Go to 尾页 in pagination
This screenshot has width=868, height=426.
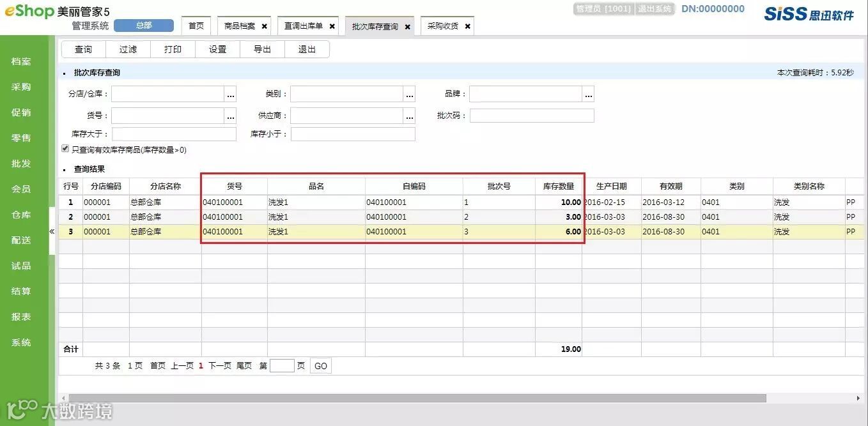point(244,366)
